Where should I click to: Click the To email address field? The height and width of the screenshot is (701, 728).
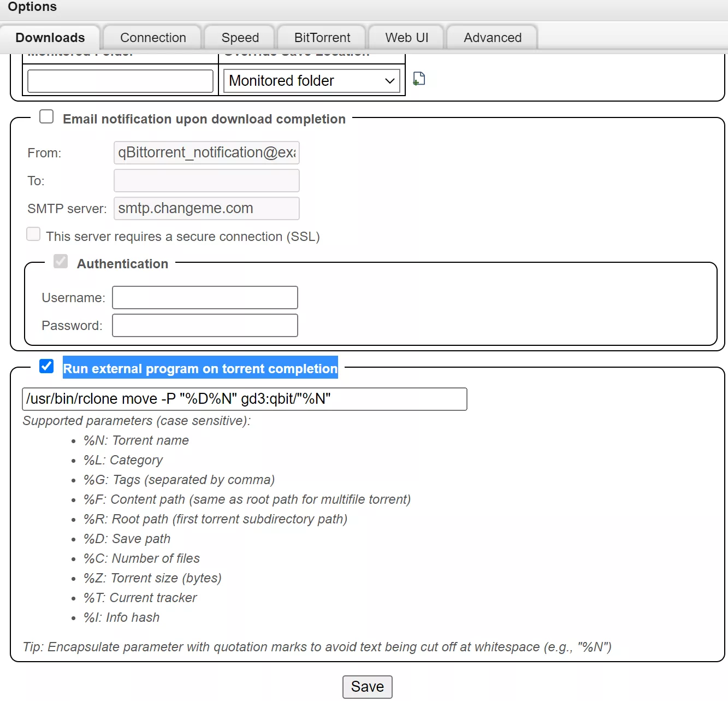click(206, 181)
